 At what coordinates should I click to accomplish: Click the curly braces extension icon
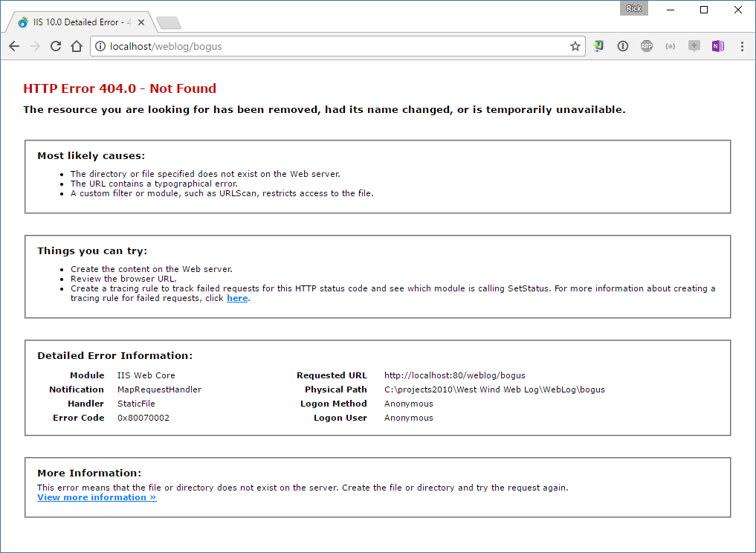(671, 46)
